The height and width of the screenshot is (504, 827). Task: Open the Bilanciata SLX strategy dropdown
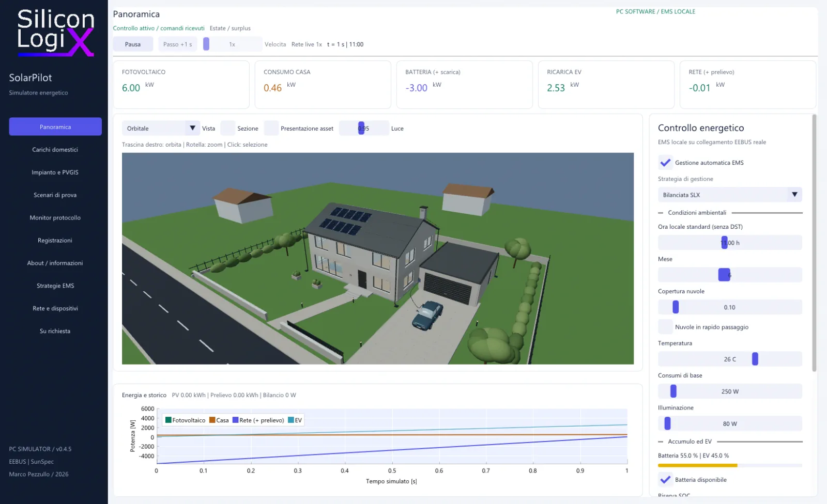[730, 195]
